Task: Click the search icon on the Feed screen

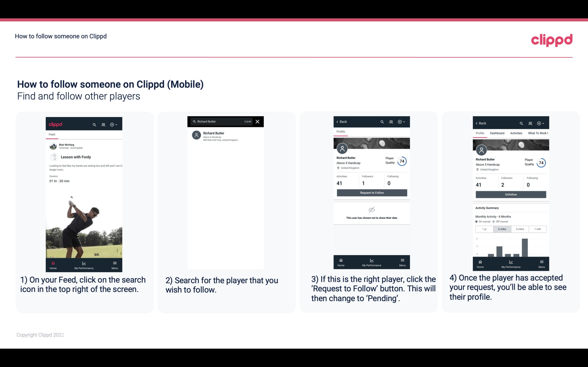Action: [x=94, y=124]
